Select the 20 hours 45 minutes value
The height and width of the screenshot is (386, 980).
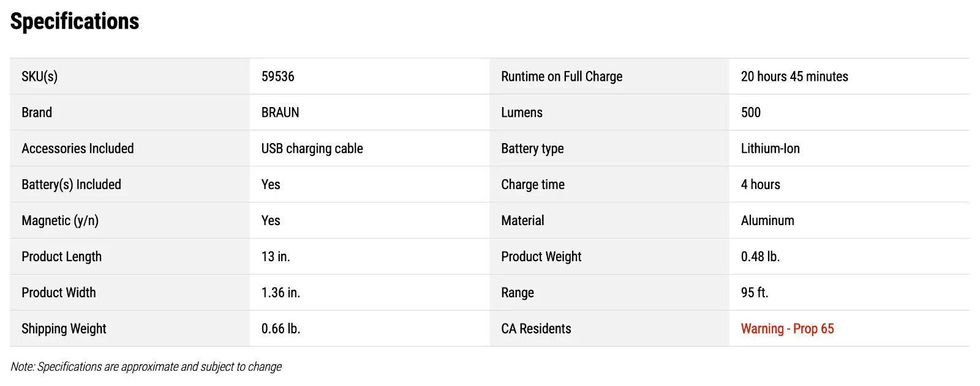(794, 76)
